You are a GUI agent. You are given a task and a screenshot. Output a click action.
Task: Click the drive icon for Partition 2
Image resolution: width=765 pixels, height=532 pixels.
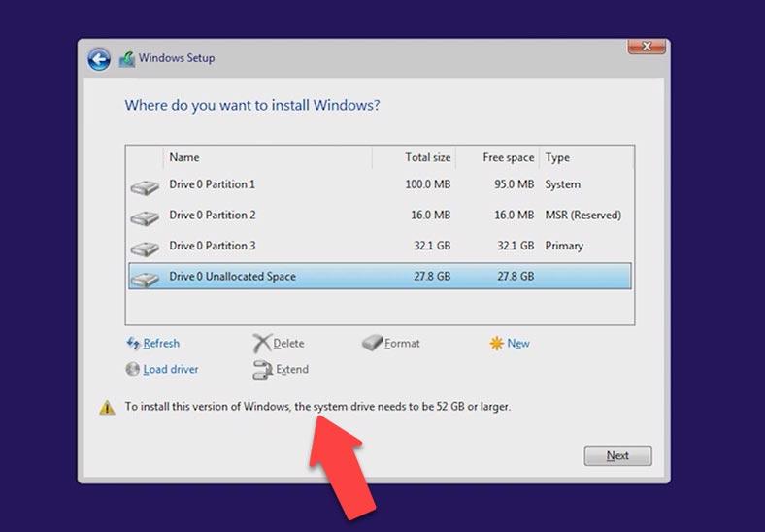pyautogui.click(x=145, y=217)
